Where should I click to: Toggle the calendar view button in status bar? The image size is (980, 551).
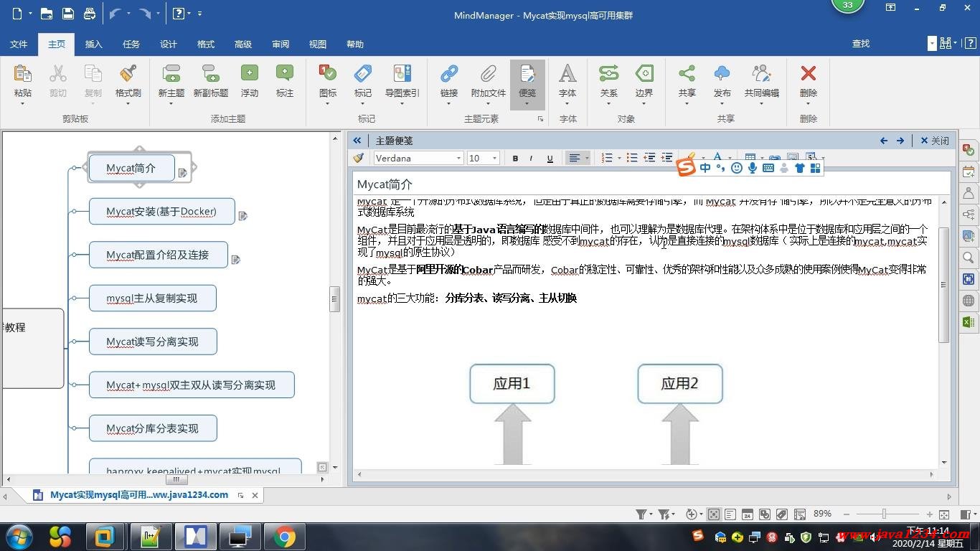click(x=748, y=514)
